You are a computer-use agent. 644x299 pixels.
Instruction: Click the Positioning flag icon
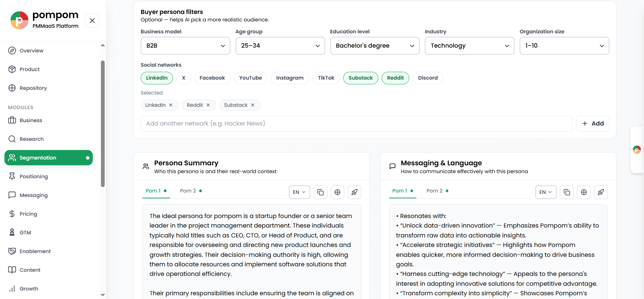coord(12,176)
